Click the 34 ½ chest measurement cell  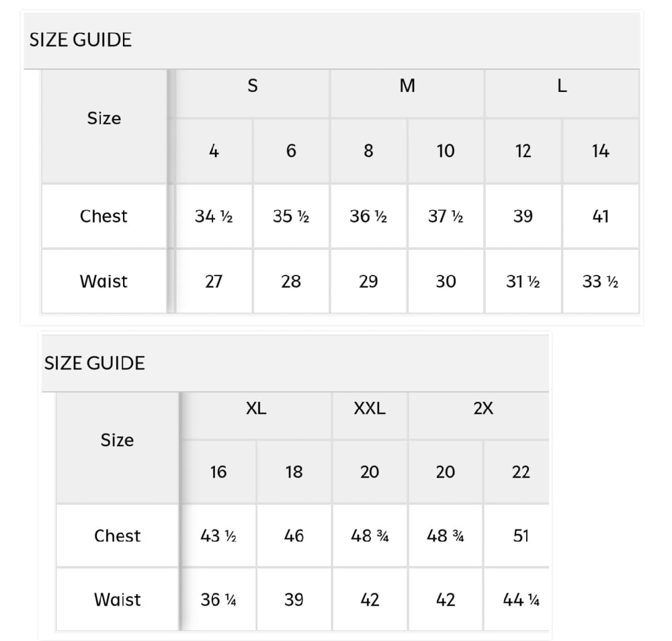coord(214,216)
